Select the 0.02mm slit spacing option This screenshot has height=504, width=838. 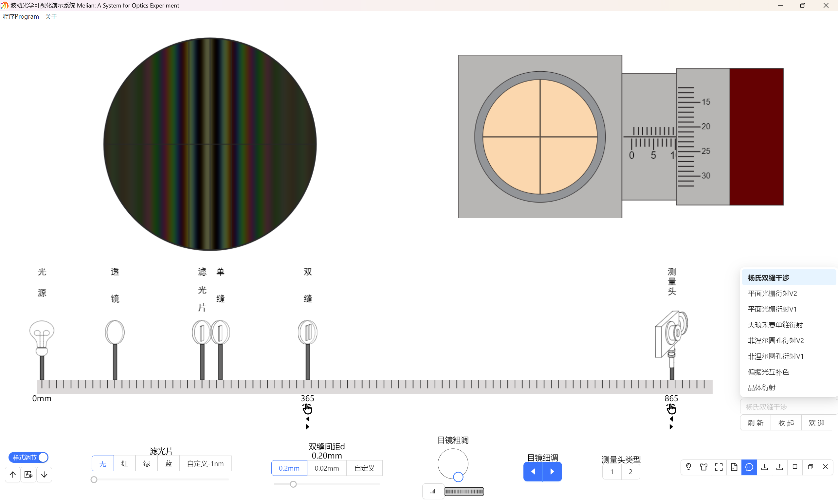click(326, 468)
